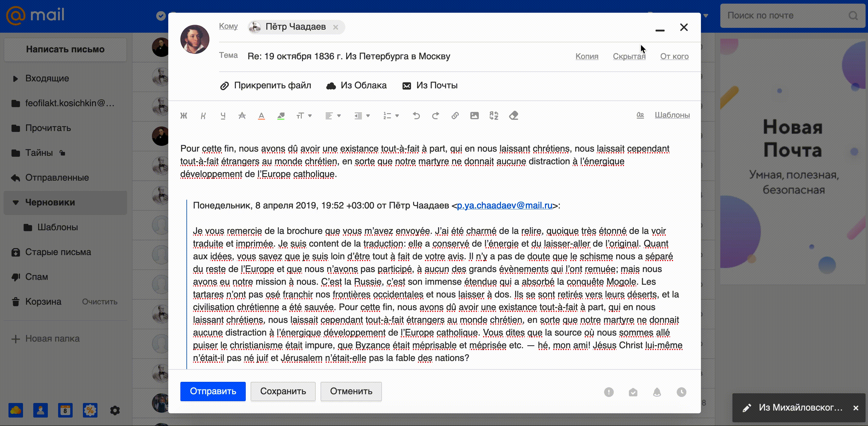
Task: Open the Спам folder in sidebar
Action: click(x=36, y=277)
